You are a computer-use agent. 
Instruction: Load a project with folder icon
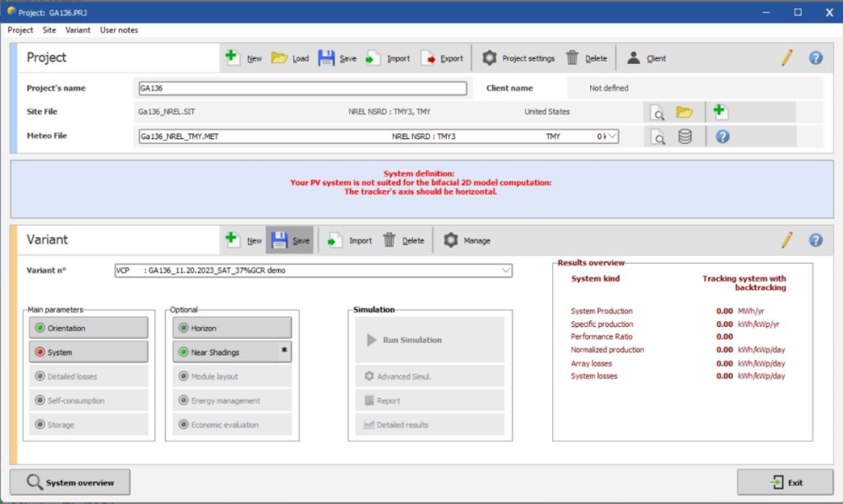click(280, 58)
